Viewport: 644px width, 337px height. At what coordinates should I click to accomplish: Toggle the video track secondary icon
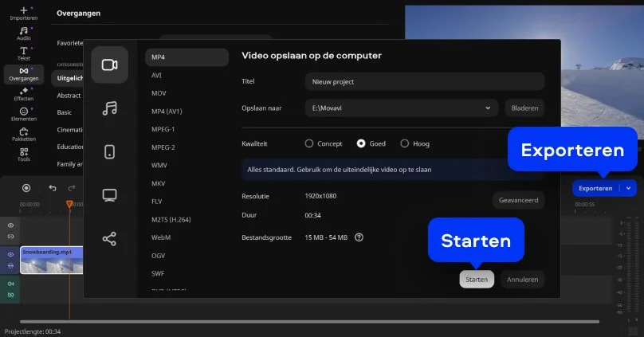(x=10, y=265)
